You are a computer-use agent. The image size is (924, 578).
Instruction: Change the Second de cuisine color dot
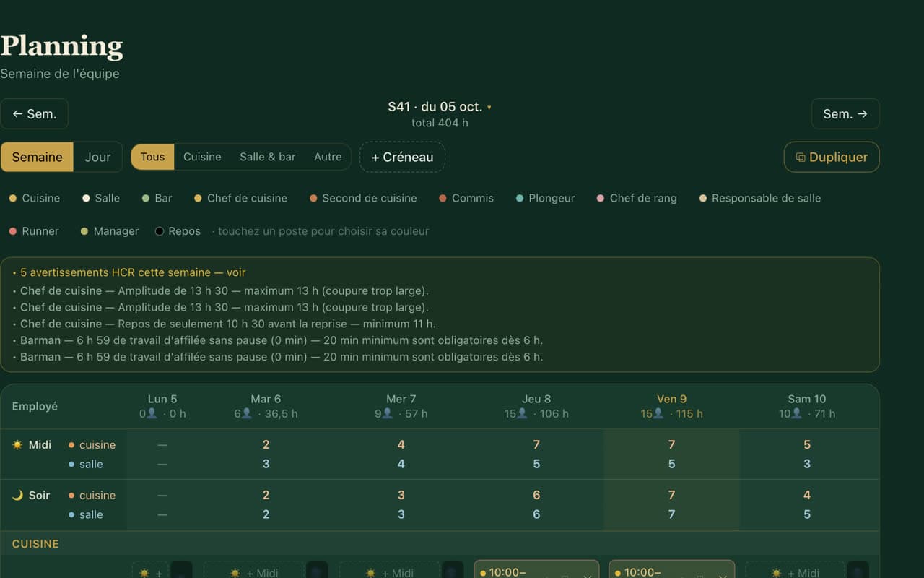coord(313,198)
